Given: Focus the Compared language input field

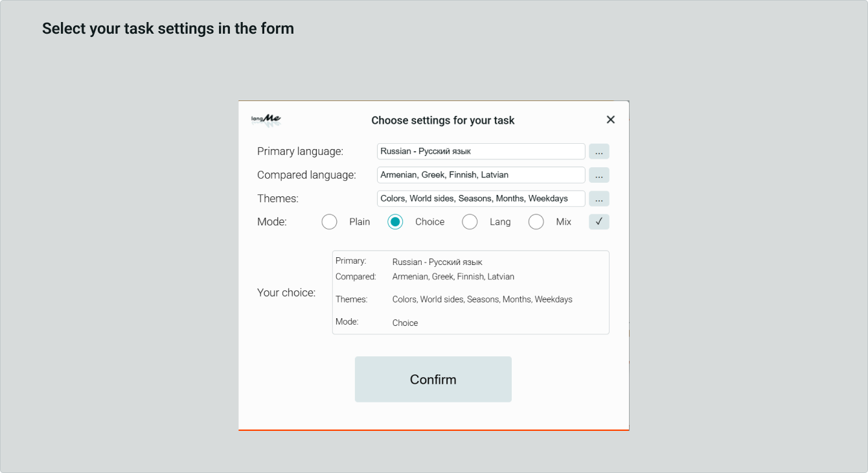Looking at the screenshot, I should pos(481,175).
